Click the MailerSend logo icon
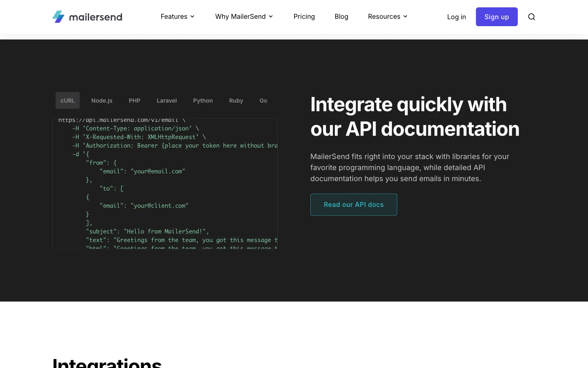Viewport: 588px width, 368px height. 58,17
